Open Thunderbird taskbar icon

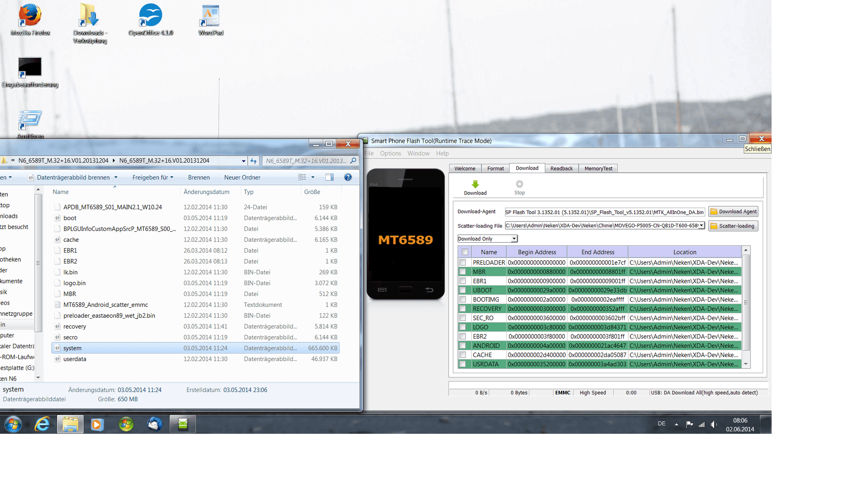coord(155,424)
